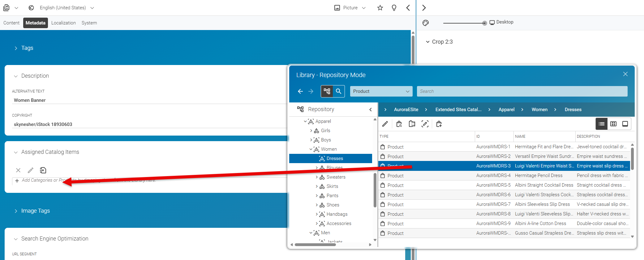
Task: Switch Library to repository tree mode
Action: click(x=327, y=91)
